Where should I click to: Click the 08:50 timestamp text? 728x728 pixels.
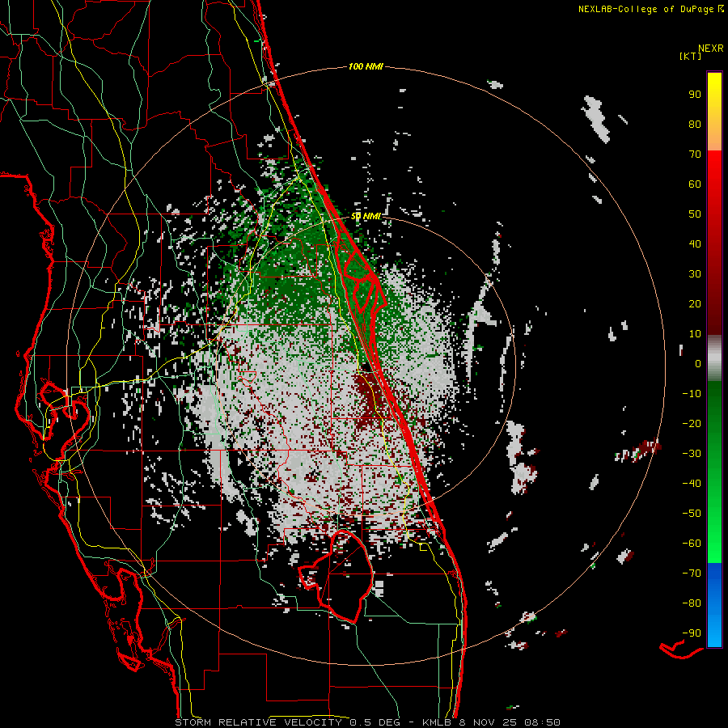point(543,722)
